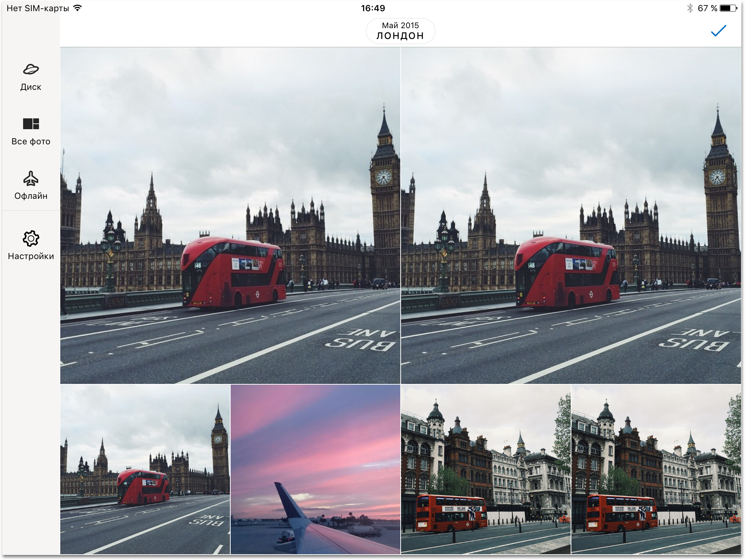
Task: Click the 'Диск' sidebar label
Action: [x=31, y=87]
